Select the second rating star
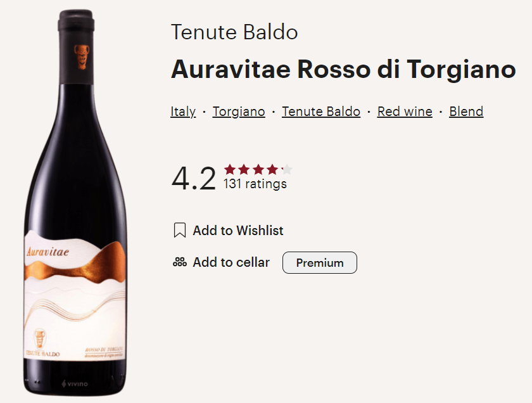 click(x=244, y=169)
